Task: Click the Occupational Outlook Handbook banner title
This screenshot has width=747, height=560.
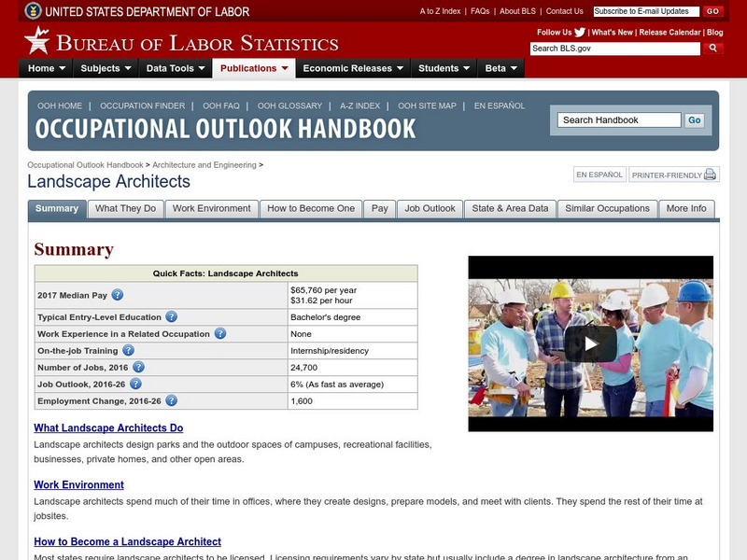Action: coord(225,129)
